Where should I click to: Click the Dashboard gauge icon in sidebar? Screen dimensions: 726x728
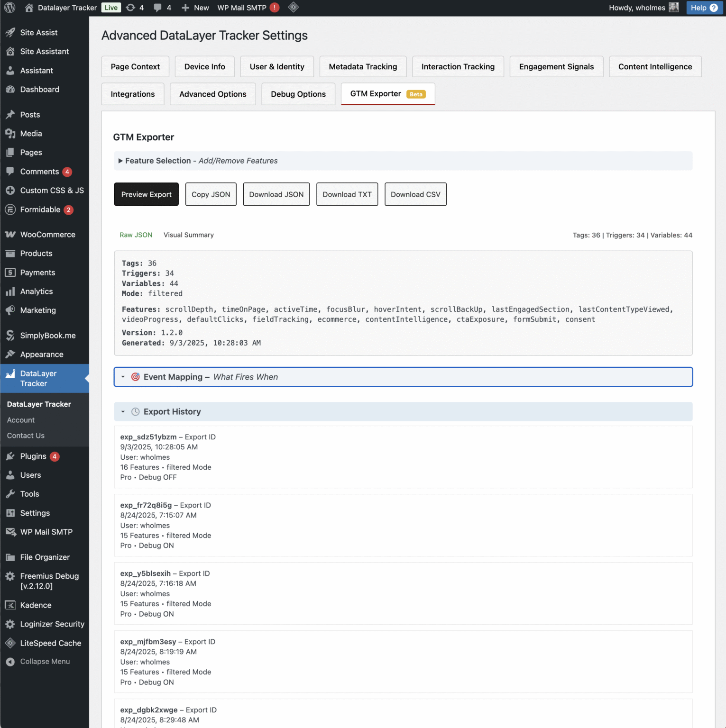point(10,89)
